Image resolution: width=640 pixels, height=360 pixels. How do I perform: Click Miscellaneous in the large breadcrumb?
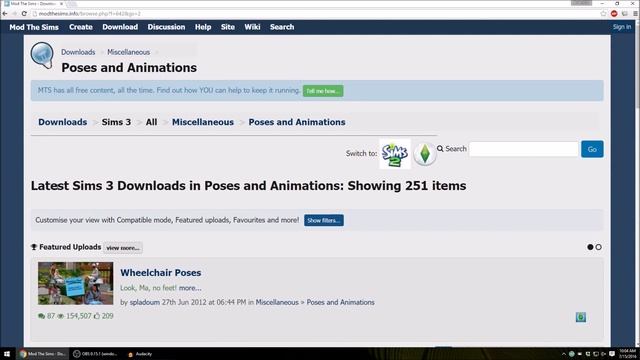point(203,122)
